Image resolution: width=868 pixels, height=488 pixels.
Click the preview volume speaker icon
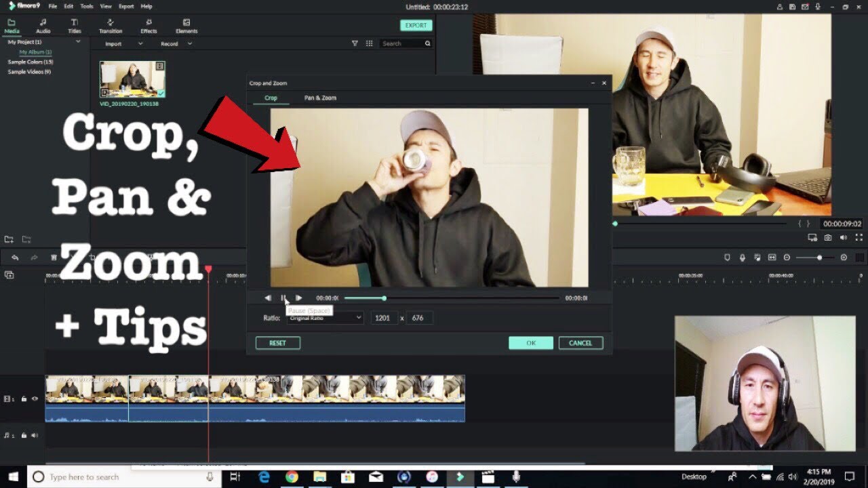[844, 238]
